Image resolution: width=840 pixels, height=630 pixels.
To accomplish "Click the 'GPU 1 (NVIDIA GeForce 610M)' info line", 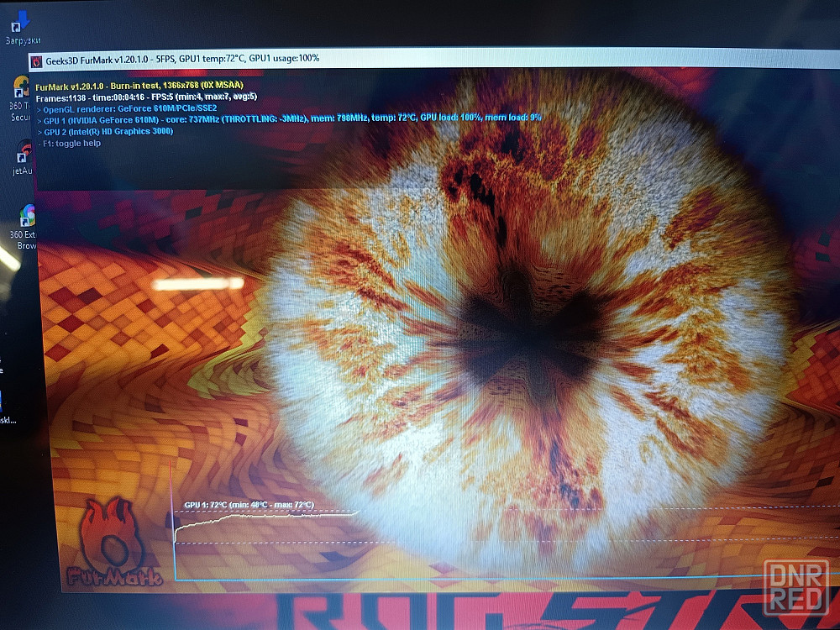I will pyautogui.click(x=289, y=119).
